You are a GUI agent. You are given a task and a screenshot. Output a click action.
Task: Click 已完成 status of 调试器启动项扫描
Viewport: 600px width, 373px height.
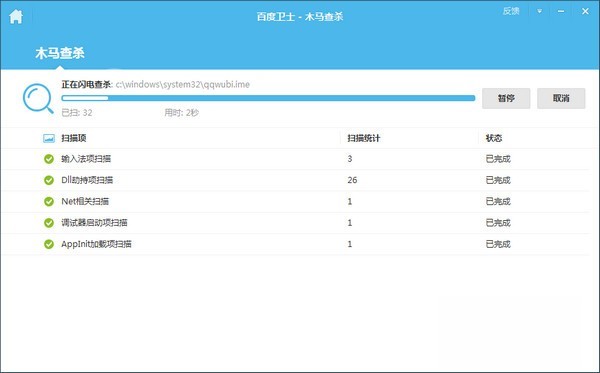coord(498,223)
